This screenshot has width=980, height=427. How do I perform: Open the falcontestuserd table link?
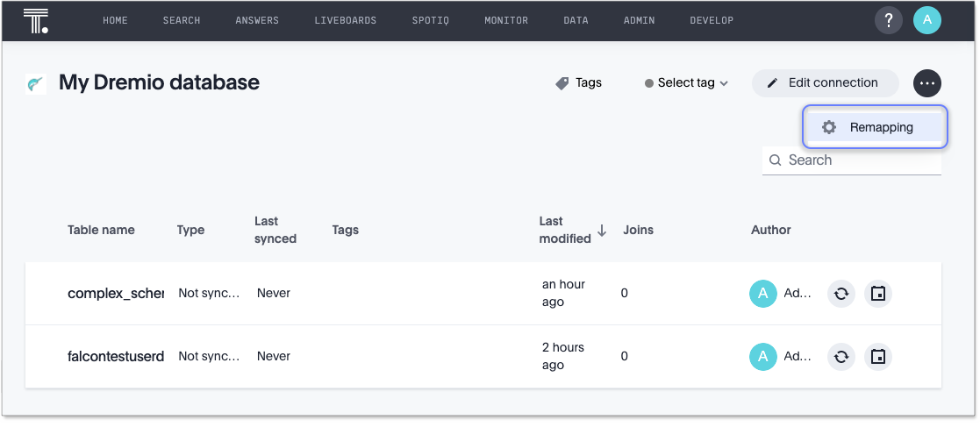(x=115, y=357)
